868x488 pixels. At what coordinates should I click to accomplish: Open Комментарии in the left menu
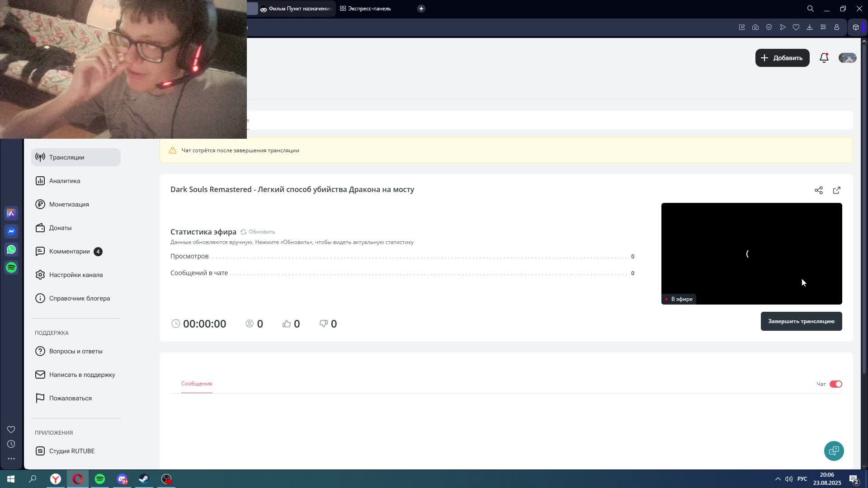pyautogui.click(x=70, y=251)
